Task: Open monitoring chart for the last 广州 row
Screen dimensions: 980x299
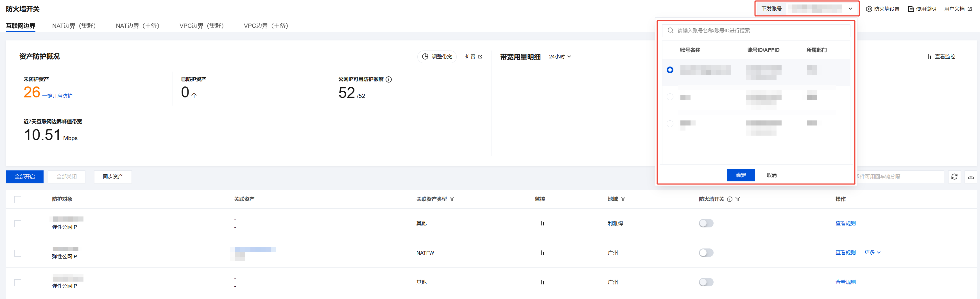Action: point(541,282)
